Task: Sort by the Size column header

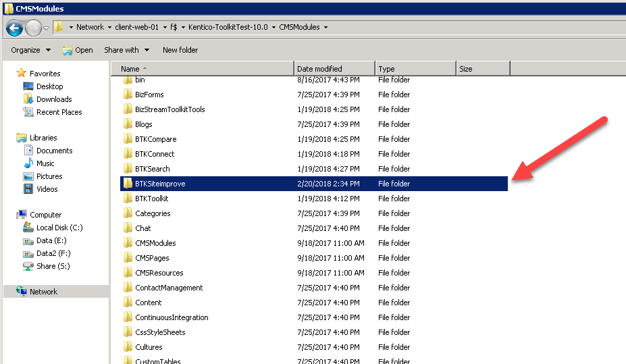Action: [483, 69]
